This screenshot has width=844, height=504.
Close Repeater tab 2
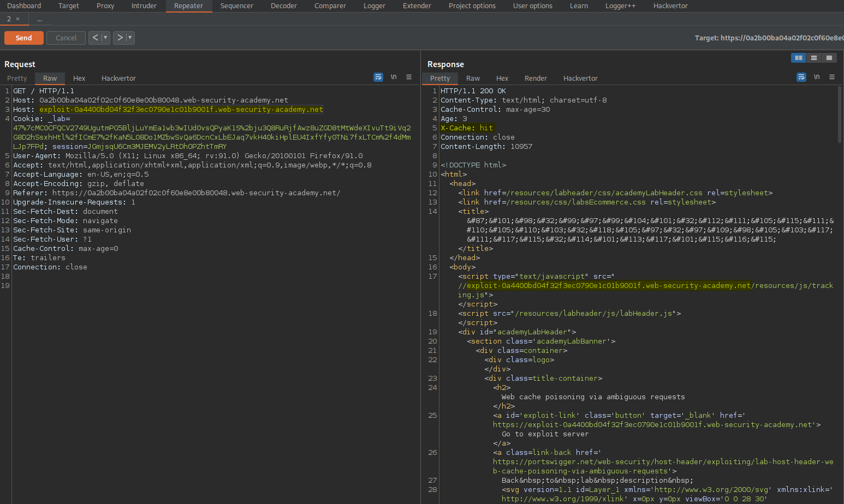coord(17,19)
